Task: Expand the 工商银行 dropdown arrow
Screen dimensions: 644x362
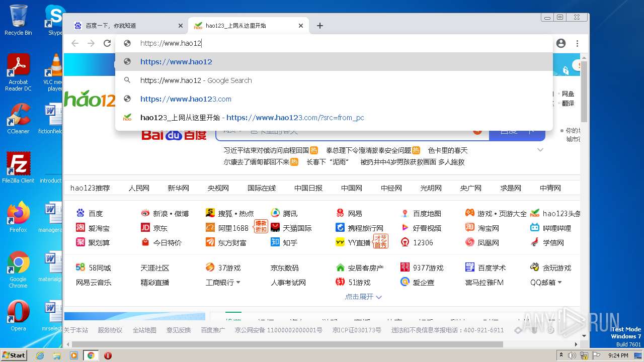Action: pyautogui.click(x=238, y=283)
